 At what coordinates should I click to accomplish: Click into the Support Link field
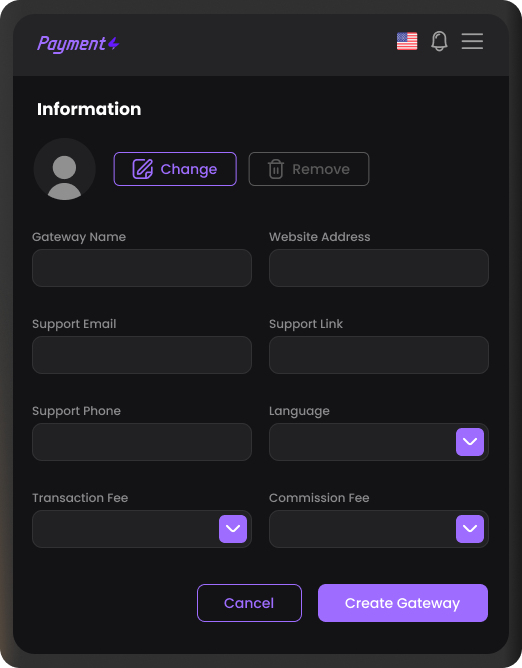379,355
